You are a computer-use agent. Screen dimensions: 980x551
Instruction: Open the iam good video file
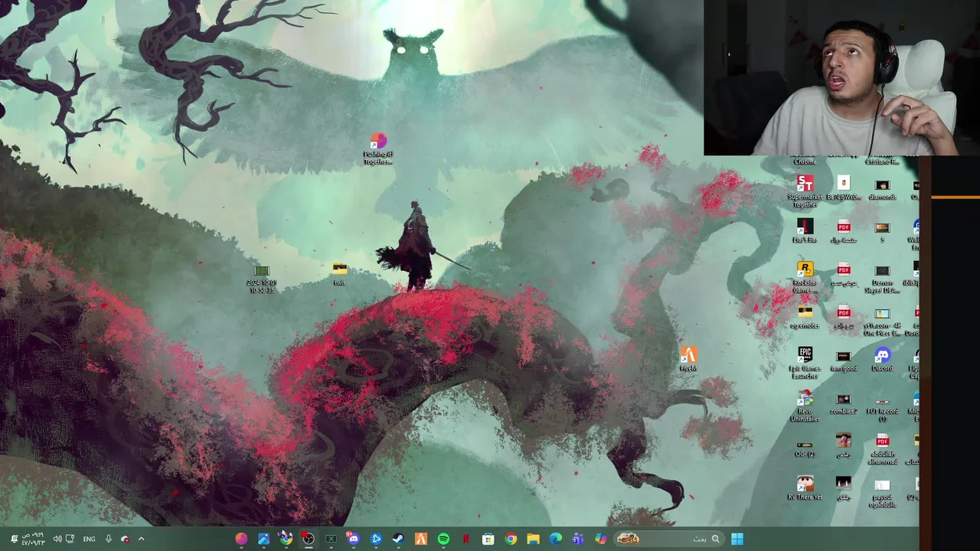pyautogui.click(x=843, y=360)
